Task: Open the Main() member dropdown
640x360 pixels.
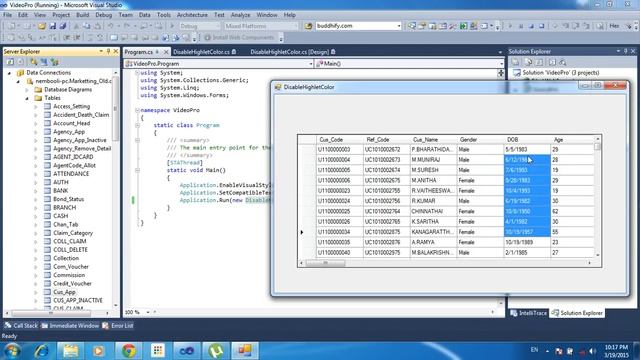Action: 410,64
